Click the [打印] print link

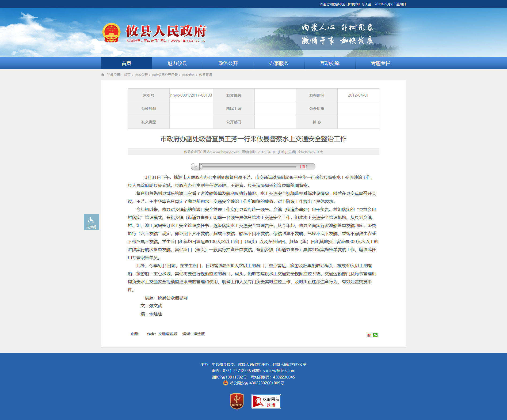(x=282, y=152)
